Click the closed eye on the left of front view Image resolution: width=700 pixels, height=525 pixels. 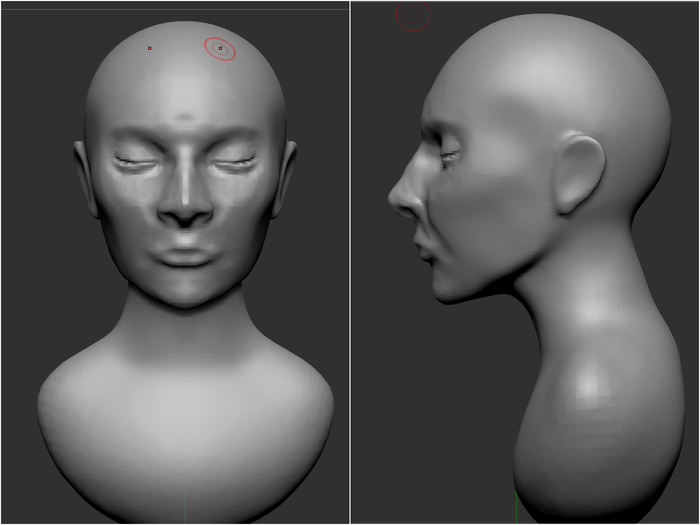136,161
